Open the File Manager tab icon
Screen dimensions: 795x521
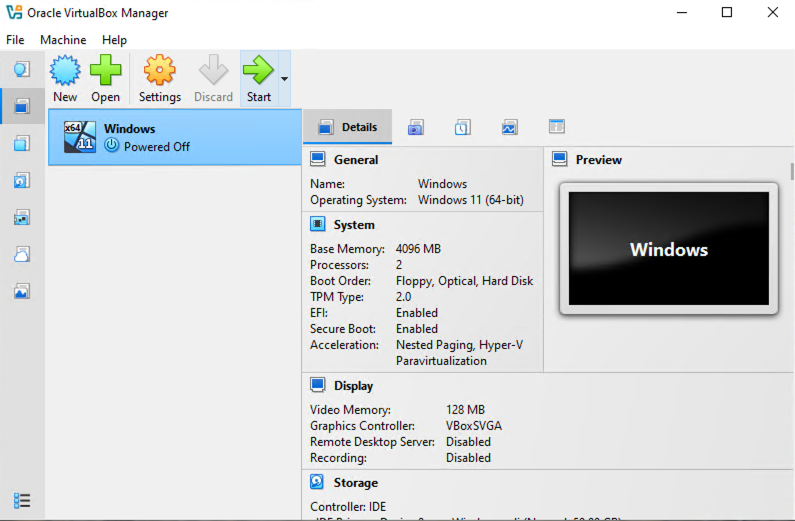(557, 127)
